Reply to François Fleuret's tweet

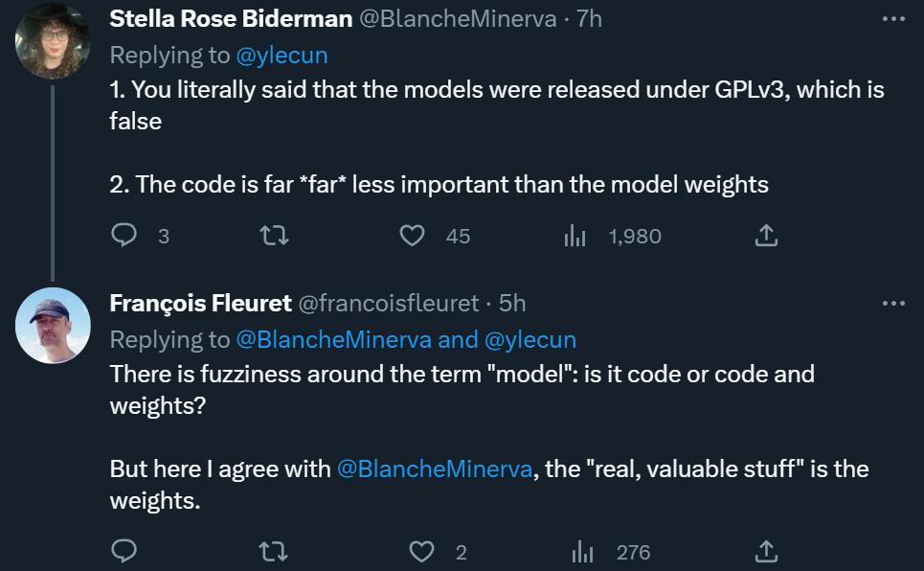124,552
